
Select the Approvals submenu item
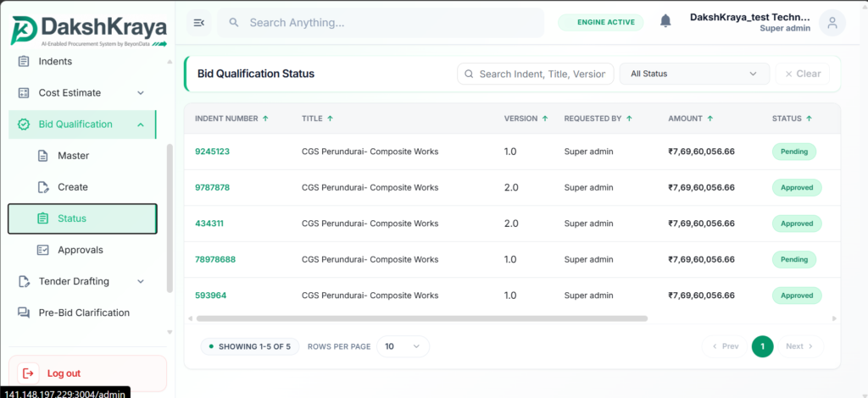(83, 250)
